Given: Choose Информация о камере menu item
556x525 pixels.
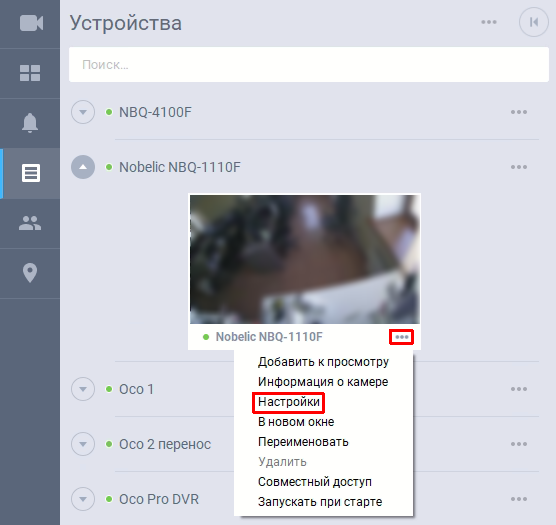Looking at the screenshot, I should [x=323, y=382].
